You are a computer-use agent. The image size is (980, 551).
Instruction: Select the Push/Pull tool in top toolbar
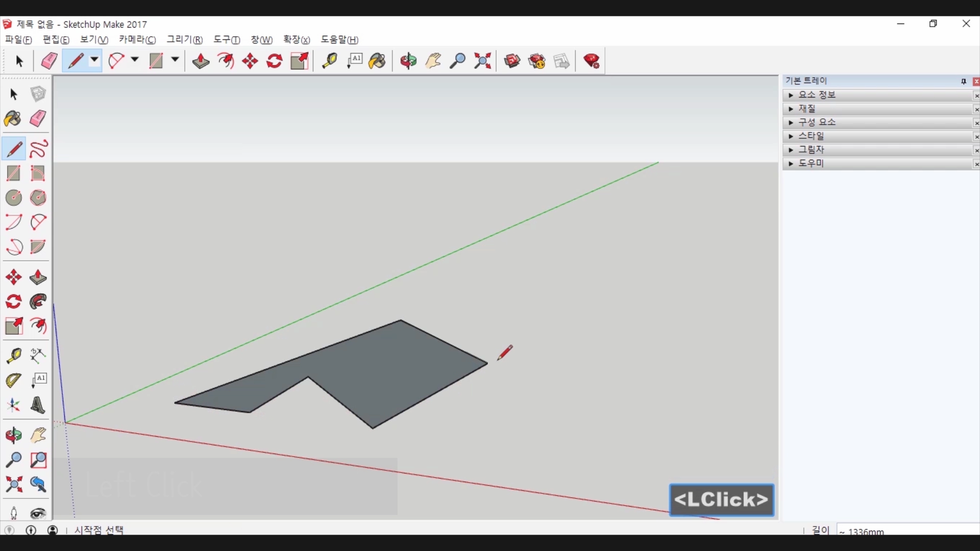coord(201,61)
